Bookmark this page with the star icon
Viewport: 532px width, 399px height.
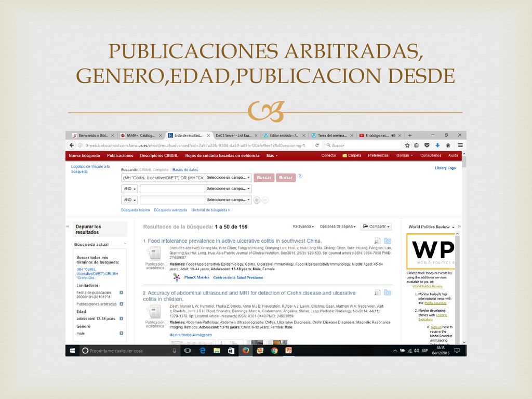tap(407, 145)
